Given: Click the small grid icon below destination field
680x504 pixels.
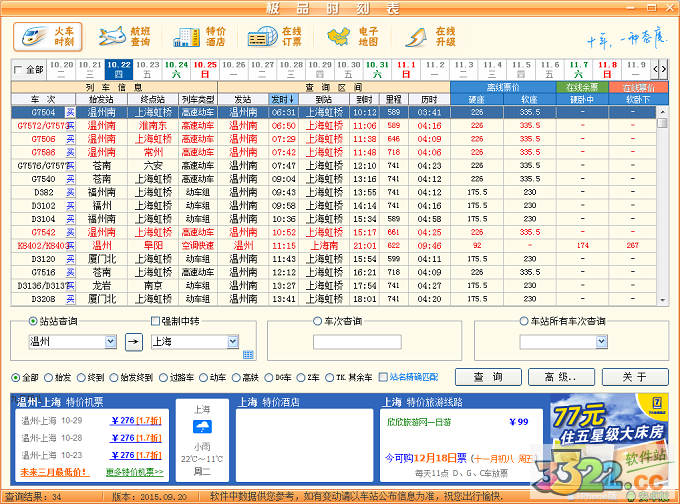Looking at the screenshot, I should point(247,355).
